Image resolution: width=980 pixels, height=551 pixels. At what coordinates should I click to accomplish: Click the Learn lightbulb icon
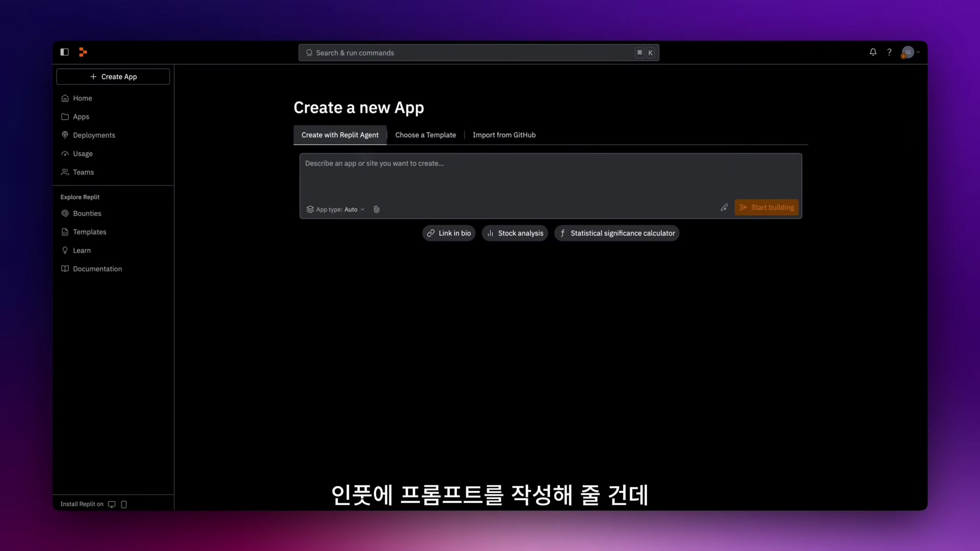click(x=65, y=251)
